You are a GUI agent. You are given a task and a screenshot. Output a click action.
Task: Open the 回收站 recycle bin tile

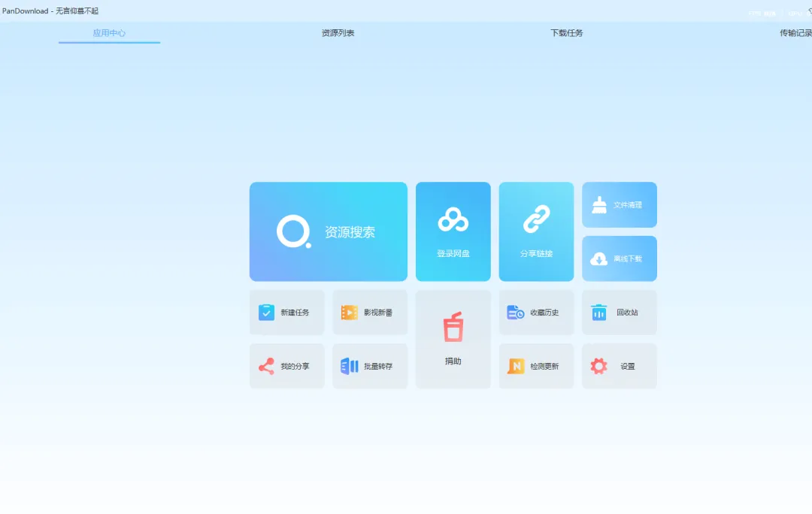pyautogui.click(x=620, y=312)
